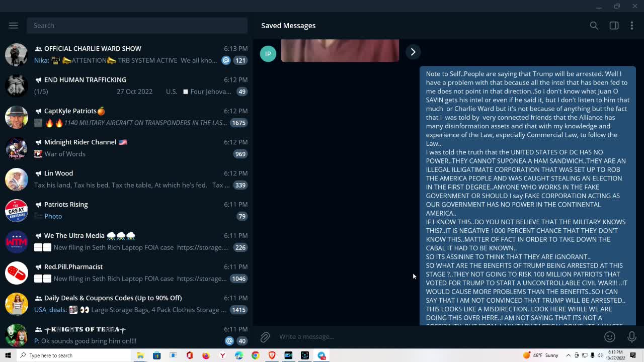Click mention badge on Charlie Ward chat
This screenshot has width=644, height=362.
tap(226, 60)
